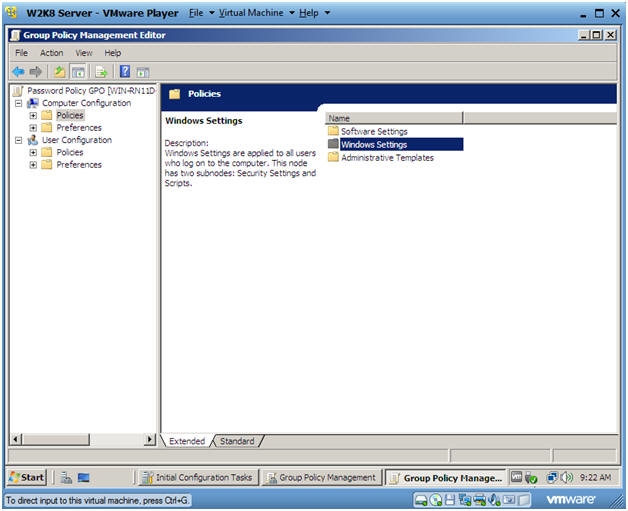Switch to the Extended tab
The height and width of the screenshot is (511, 628).
click(x=187, y=441)
